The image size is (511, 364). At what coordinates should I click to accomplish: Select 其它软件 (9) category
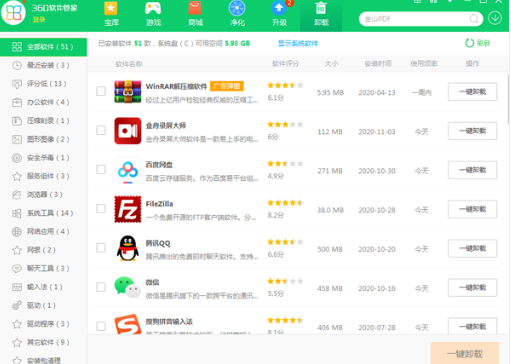43,342
